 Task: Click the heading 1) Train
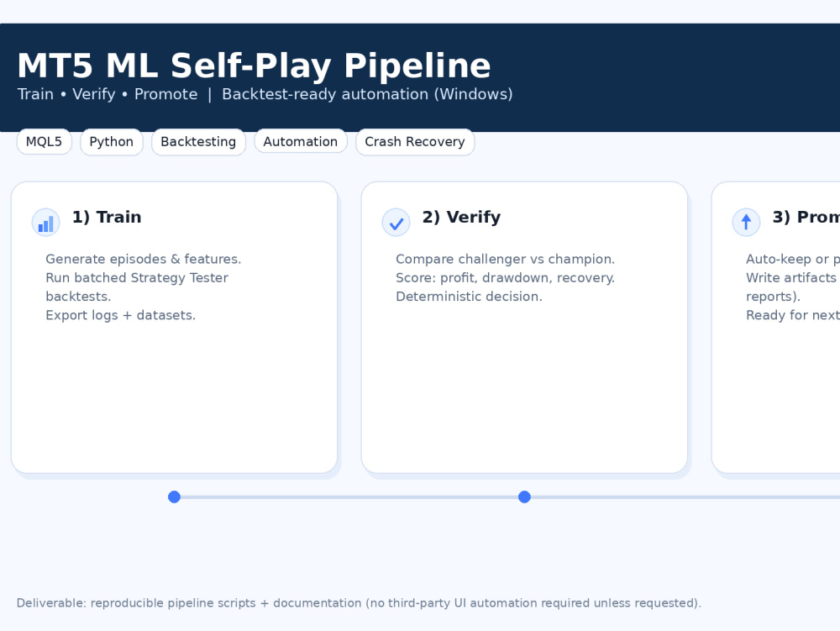[108, 217]
